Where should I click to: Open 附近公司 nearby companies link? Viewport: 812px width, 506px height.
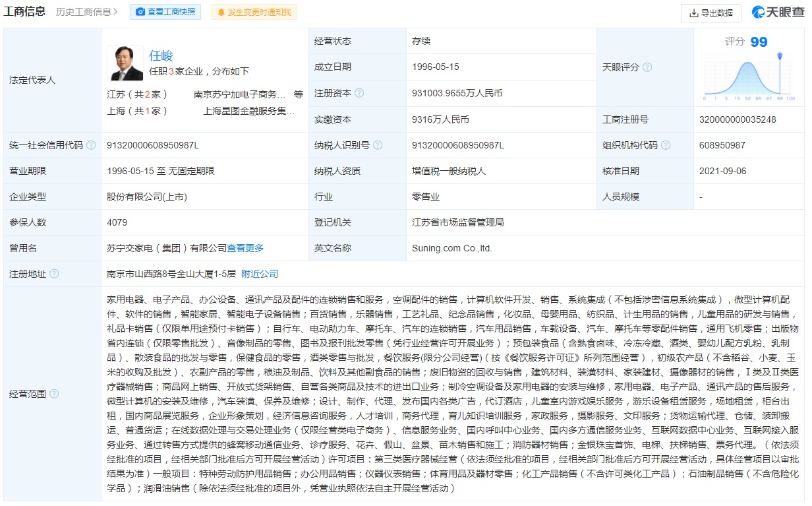click(x=260, y=274)
